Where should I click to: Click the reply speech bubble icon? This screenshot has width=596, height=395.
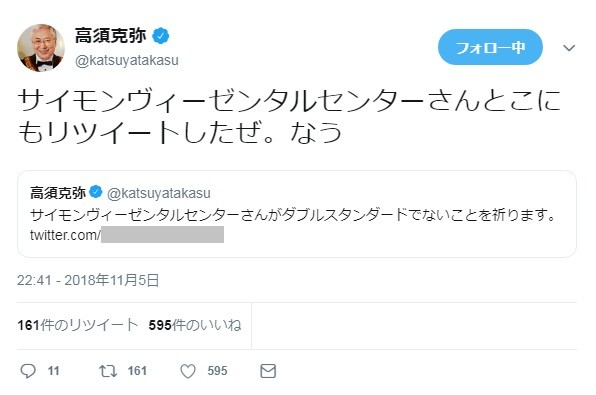coord(28,371)
